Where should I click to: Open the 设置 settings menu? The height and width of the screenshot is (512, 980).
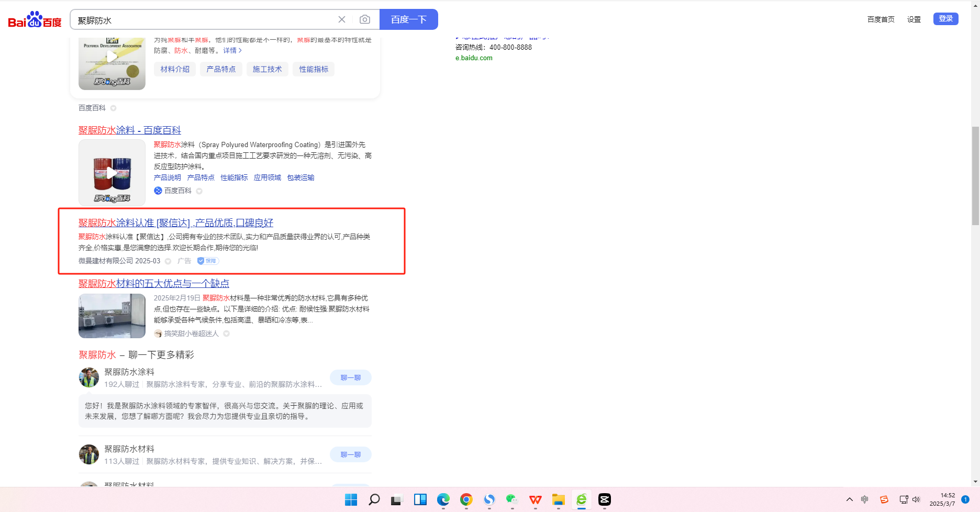pyautogui.click(x=914, y=19)
